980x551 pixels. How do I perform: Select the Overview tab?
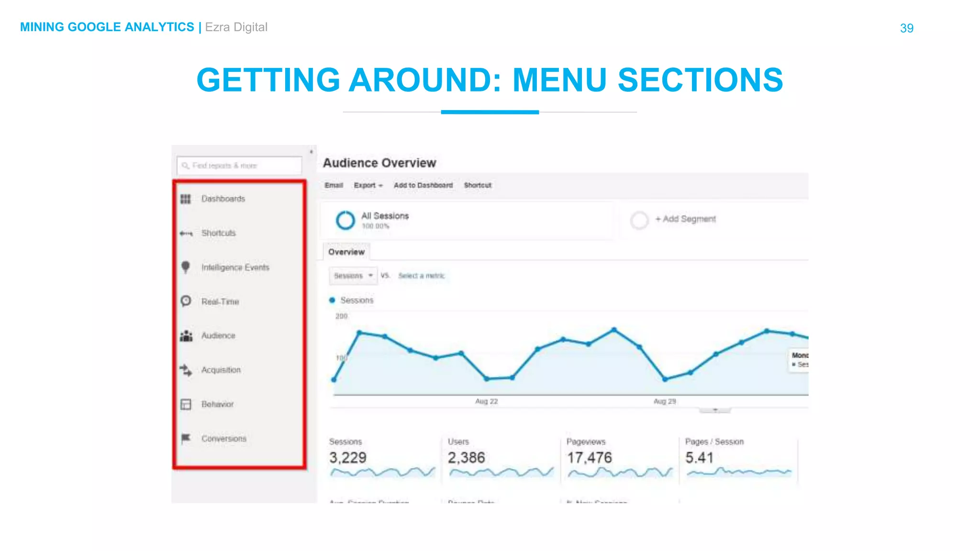tap(346, 252)
